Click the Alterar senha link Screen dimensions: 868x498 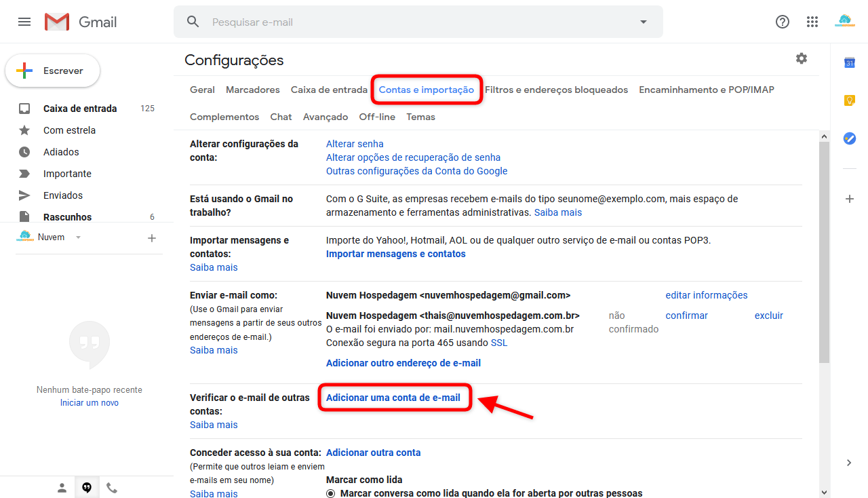point(355,144)
